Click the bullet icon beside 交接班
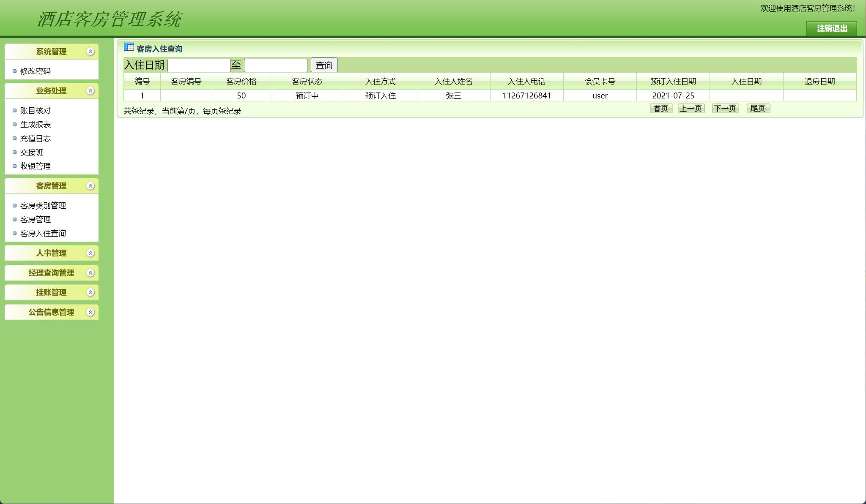This screenshot has width=866, height=504. pyautogui.click(x=14, y=152)
